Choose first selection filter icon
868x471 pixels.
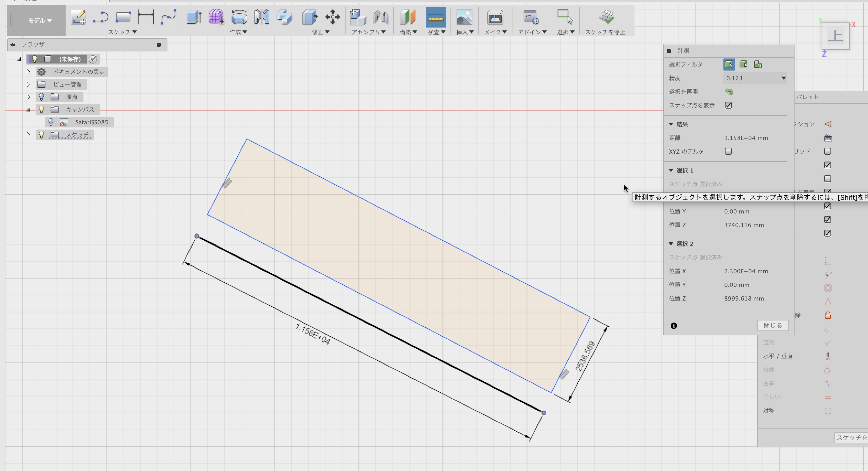coord(729,64)
